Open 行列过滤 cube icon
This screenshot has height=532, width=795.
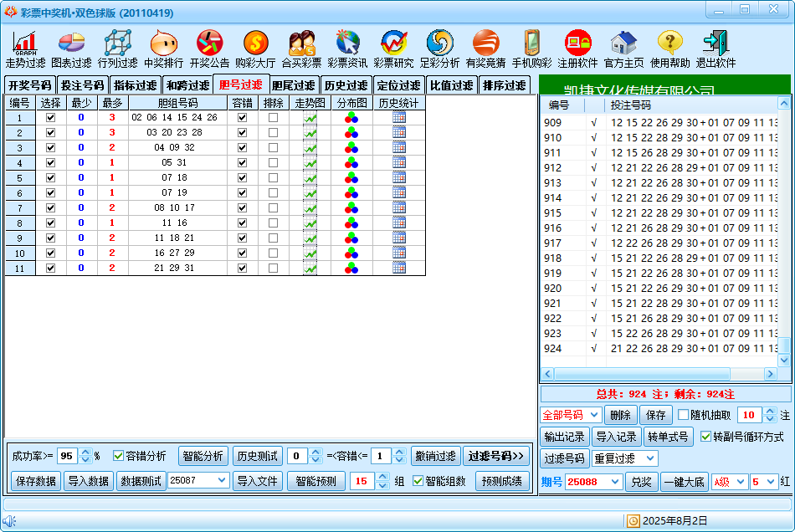click(x=117, y=43)
